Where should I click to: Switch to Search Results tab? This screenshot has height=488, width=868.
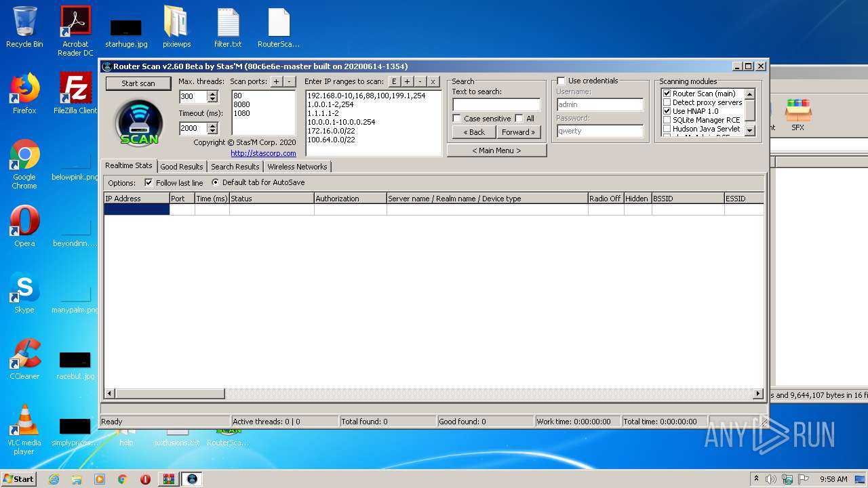coord(235,167)
